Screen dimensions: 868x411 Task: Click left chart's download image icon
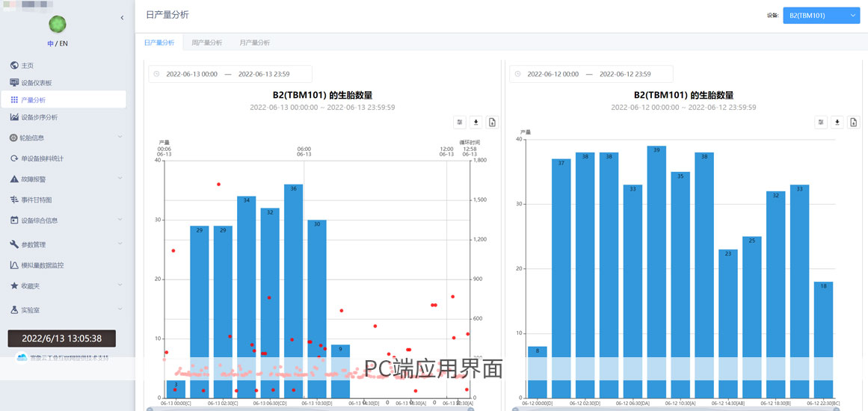pyautogui.click(x=476, y=123)
